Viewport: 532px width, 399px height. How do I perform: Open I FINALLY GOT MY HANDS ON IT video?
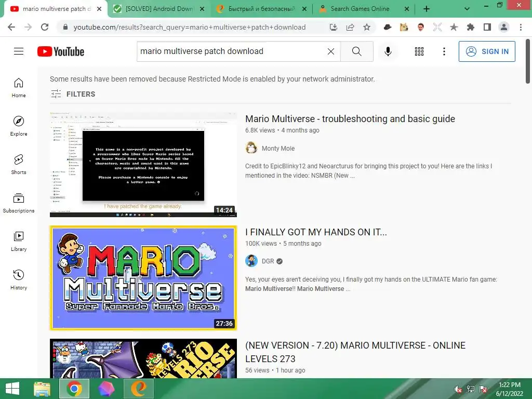(316, 232)
